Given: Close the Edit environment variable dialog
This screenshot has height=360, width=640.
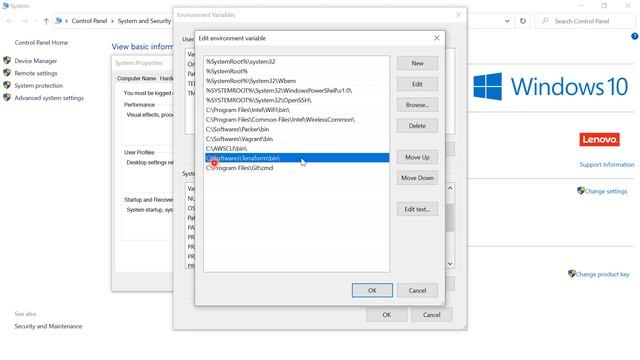Looking at the screenshot, I should (x=437, y=38).
